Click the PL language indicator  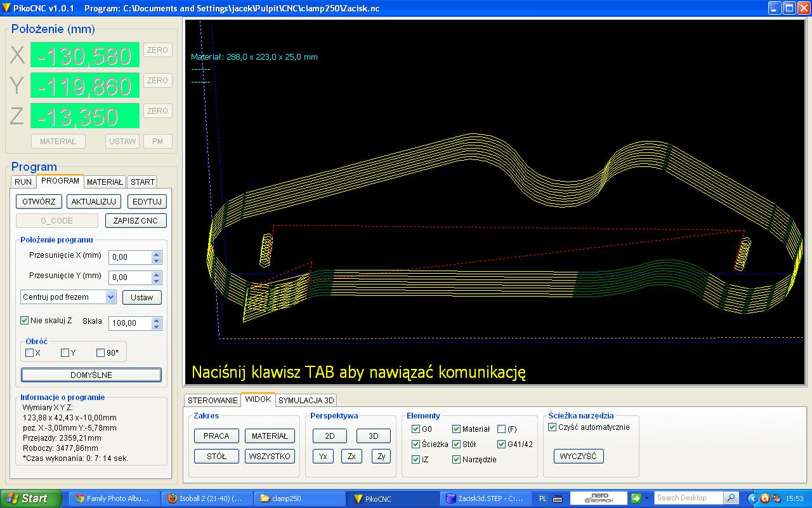pyautogui.click(x=543, y=498)
